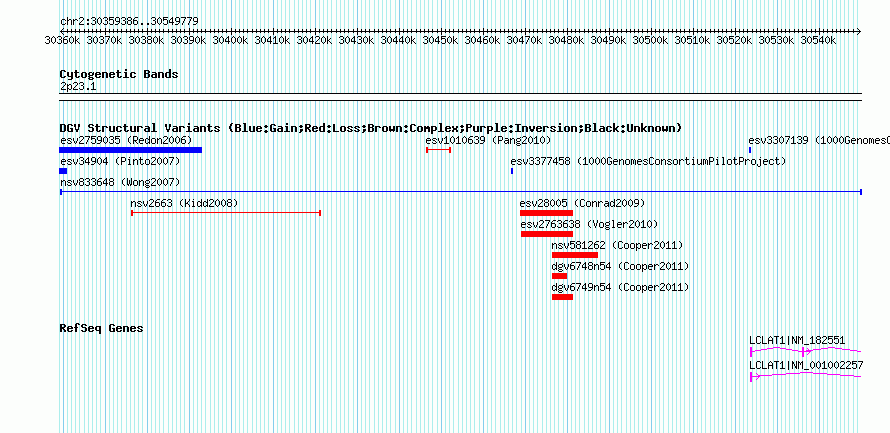This screenshot has width=890, height=433.
Task: Click the 2p23.1 band label
Action: click(x=78, y=86)
